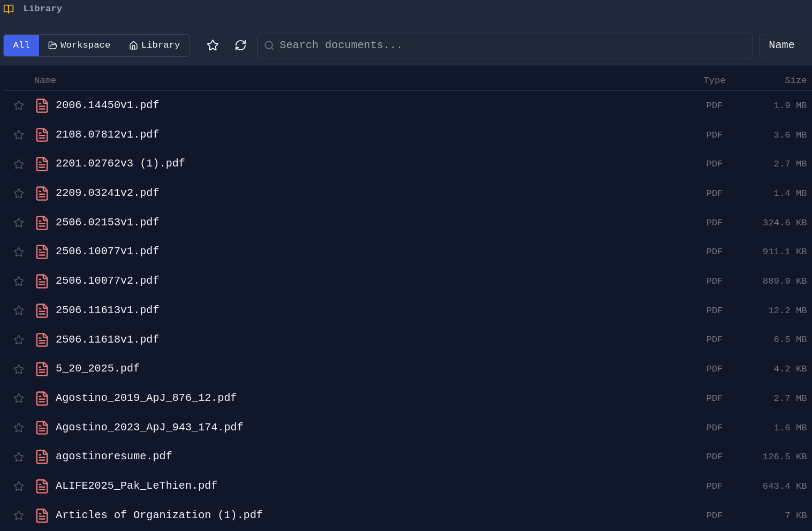Click the Name column header
The height and width of the screenshot is (531, 812).
pyautogui.click(x=45, y=80)
